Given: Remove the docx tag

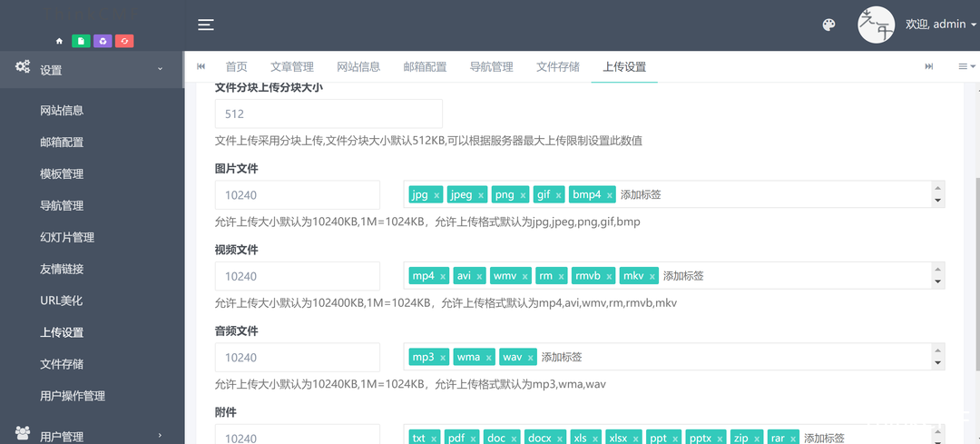Looking at the screenshot, I should [560, 439].
